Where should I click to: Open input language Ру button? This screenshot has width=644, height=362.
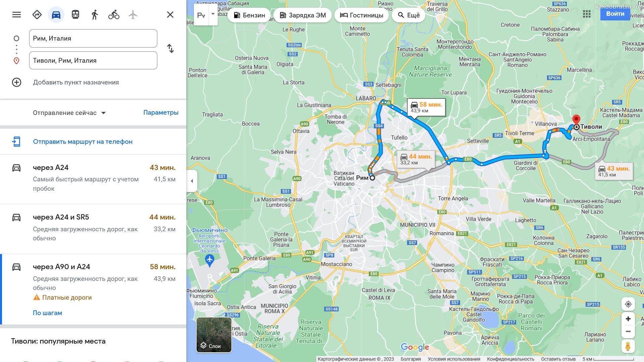click(x=201, y=15)
